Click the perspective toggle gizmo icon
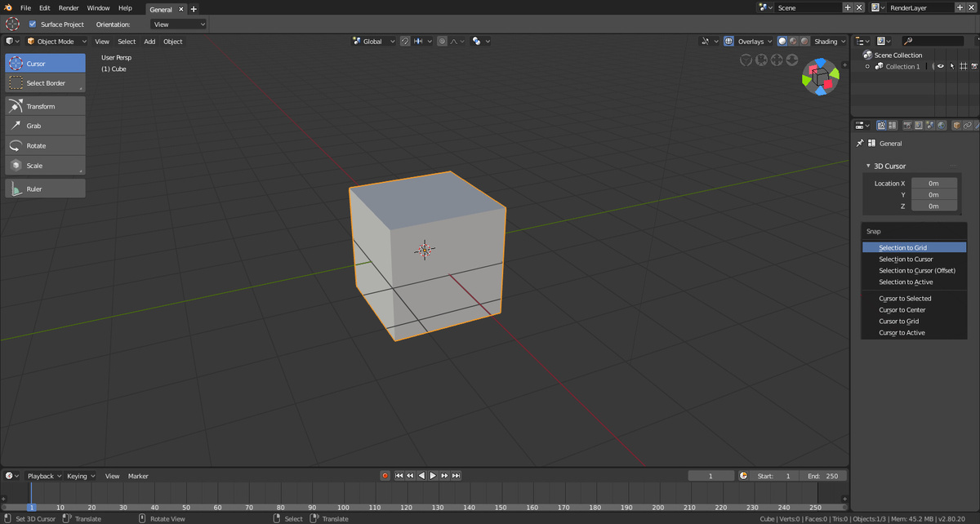Viewport: 980px width, 524px height. [x=746, y=60]
